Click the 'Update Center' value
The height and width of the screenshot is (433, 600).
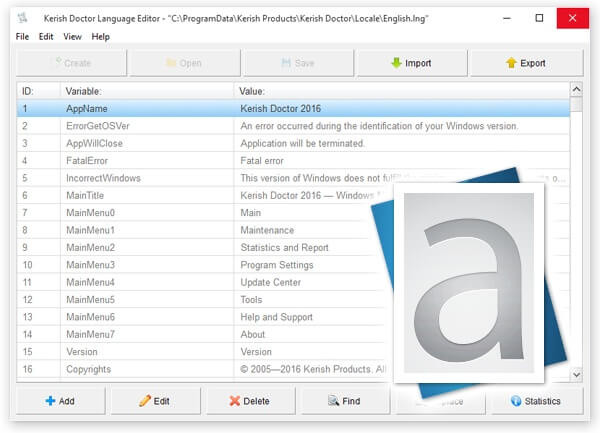point(271,282)
